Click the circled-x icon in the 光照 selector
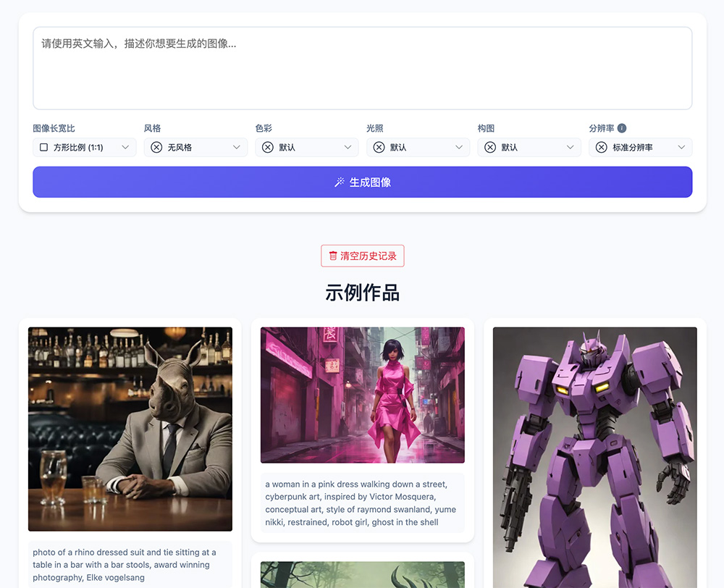Image resolution: width=724 pixels, height=588 pixels. [x=379, y=147]
